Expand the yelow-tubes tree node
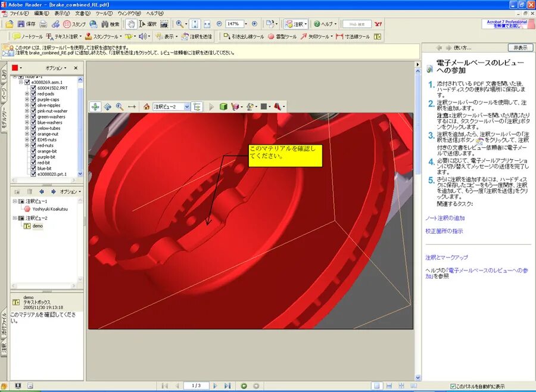 (x=27, y=128)
